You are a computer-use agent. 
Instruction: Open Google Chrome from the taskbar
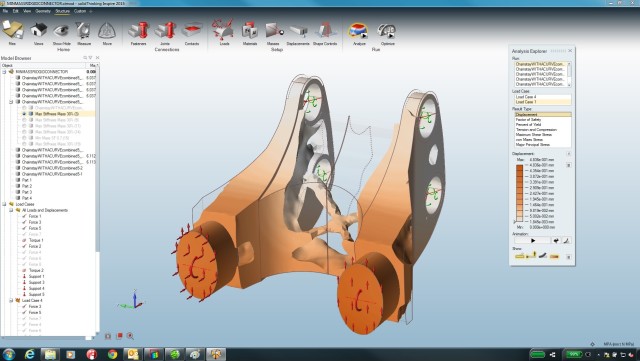click(x=112, y=354)
